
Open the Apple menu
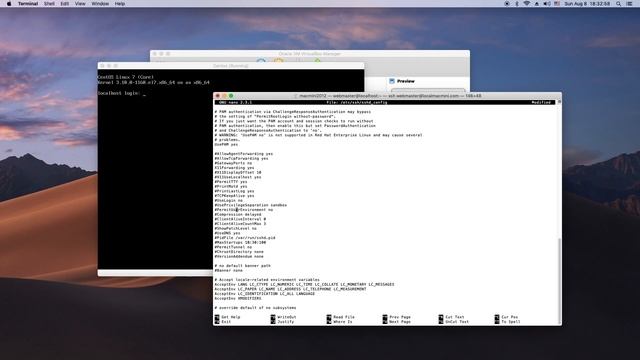9,4
